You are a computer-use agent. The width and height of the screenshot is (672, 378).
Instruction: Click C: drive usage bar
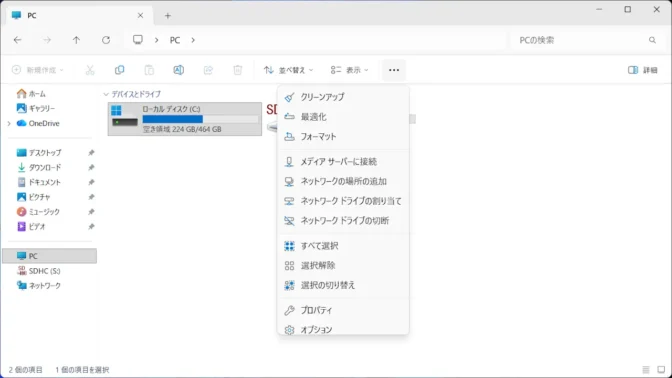201,119
